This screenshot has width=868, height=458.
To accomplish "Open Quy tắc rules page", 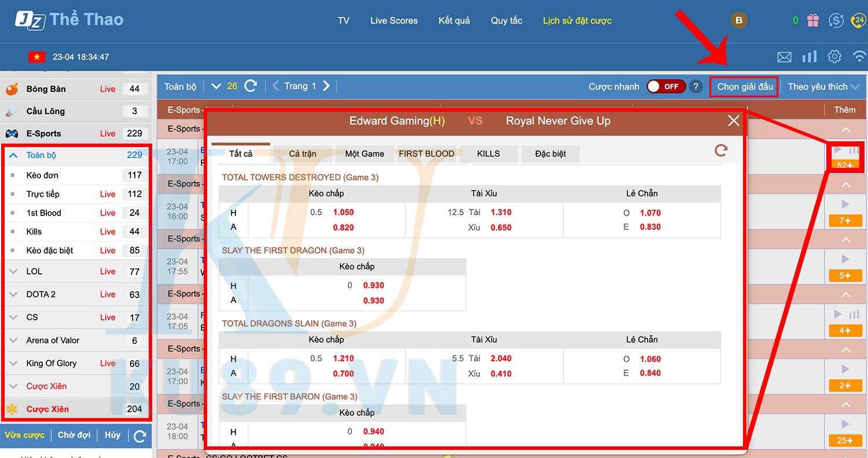I will pos(507,21).
